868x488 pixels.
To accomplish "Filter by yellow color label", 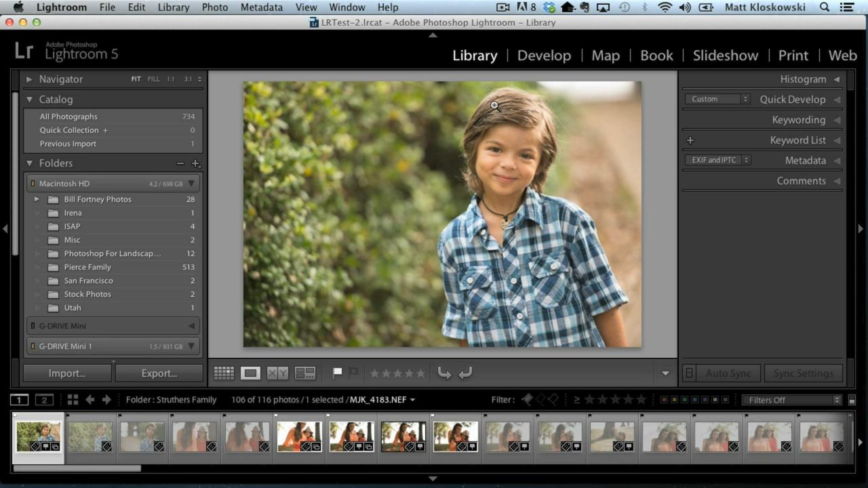I will (673, 400).
